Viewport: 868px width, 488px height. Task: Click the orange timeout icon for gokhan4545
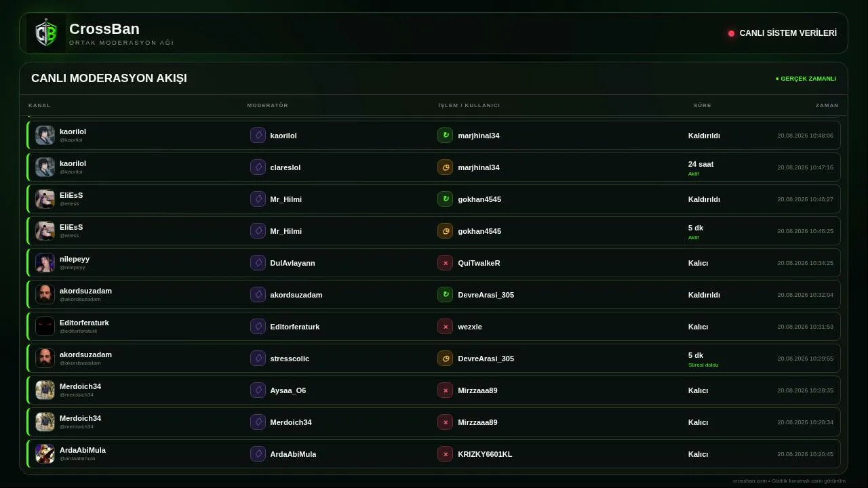tap(445, 231)
